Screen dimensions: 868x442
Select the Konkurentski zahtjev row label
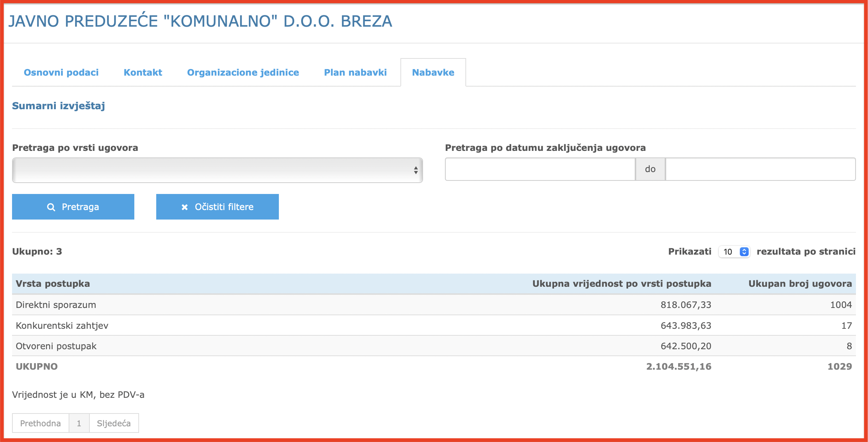tap(62, 325)
